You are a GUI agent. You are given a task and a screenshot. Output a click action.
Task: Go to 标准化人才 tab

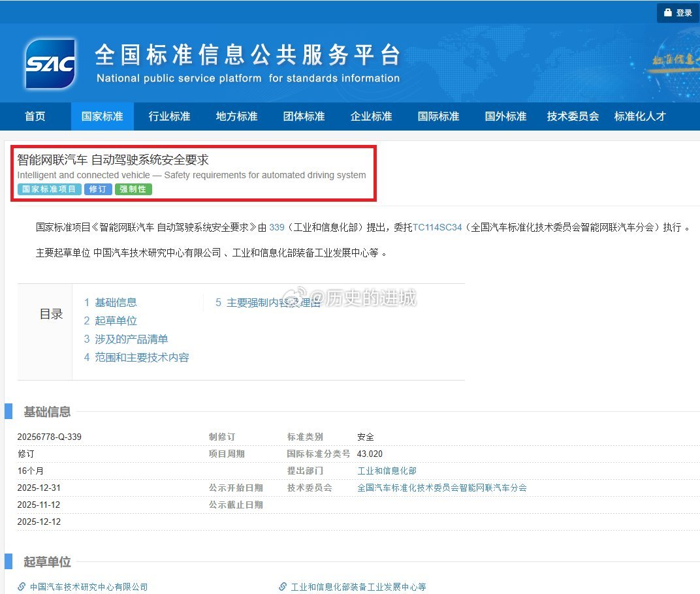[x=640, y=116]
